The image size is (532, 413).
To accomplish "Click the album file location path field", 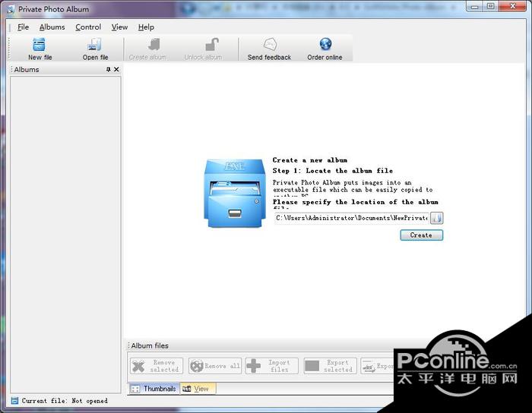I will 351,218.
